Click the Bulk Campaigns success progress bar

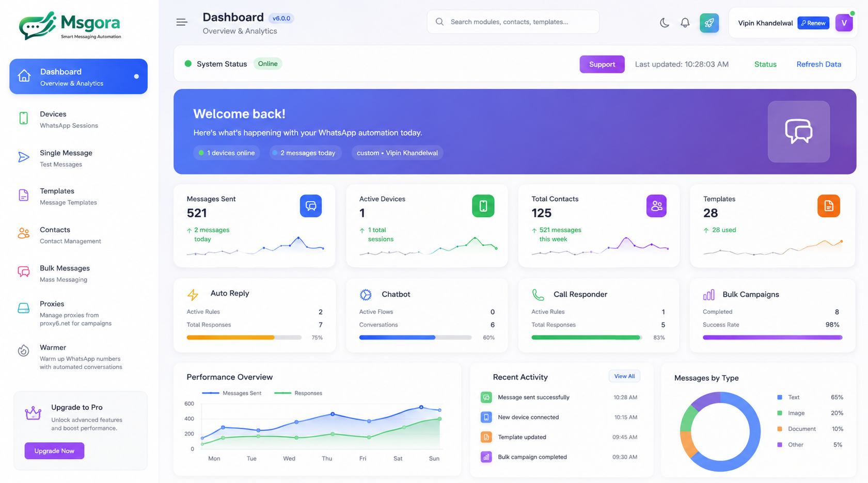pyautogui.click(x=772, y=337)
